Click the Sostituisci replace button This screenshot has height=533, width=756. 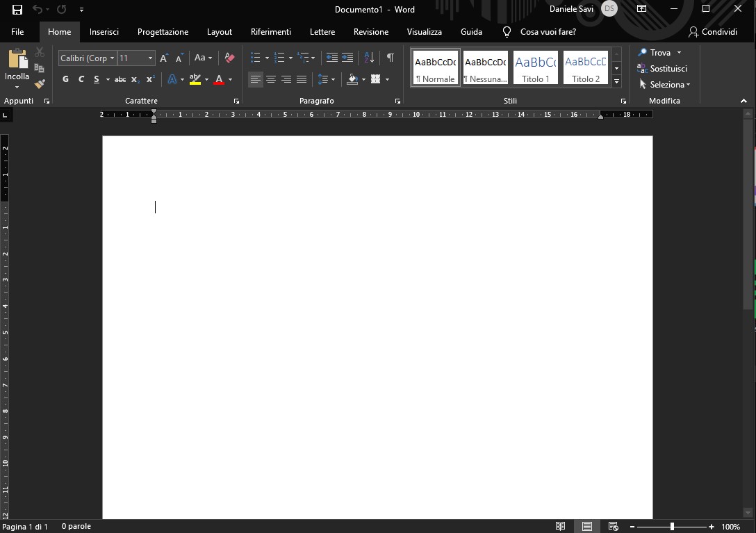[662, 69]
